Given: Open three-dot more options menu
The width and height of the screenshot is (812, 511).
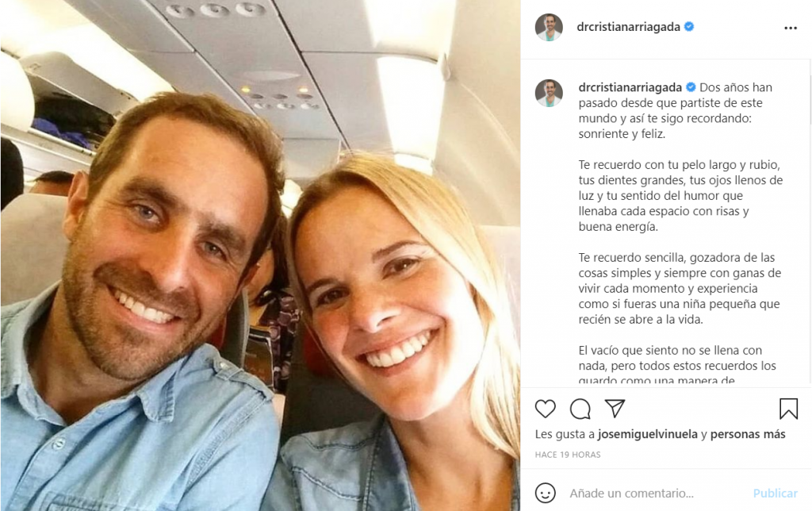Looking at the screenshot, I should point(791,28).
